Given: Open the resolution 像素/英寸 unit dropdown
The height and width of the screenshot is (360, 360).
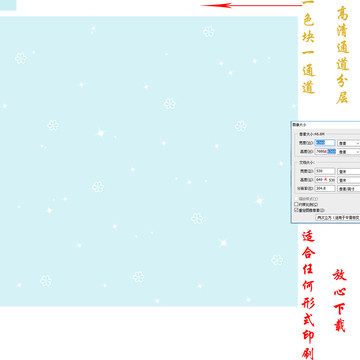Looking at the screenshot, I should tap(349, 189).
